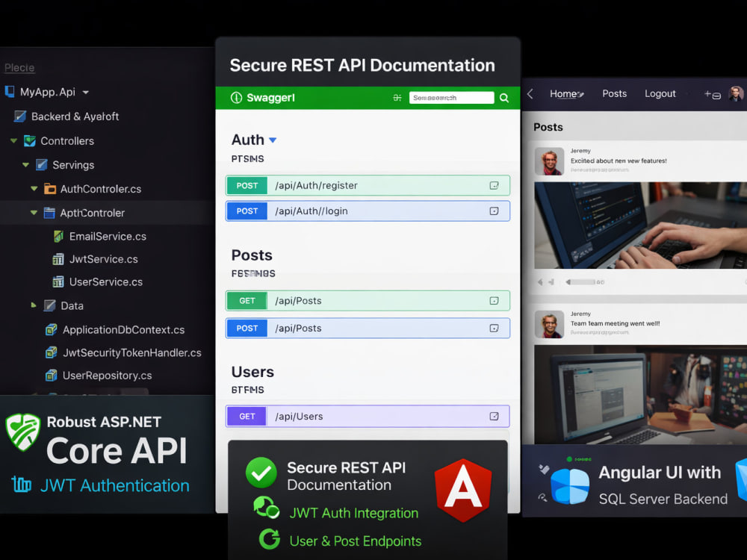
Task: Open the laptop coding photo in first post
Action: click(x=640, y=225)
